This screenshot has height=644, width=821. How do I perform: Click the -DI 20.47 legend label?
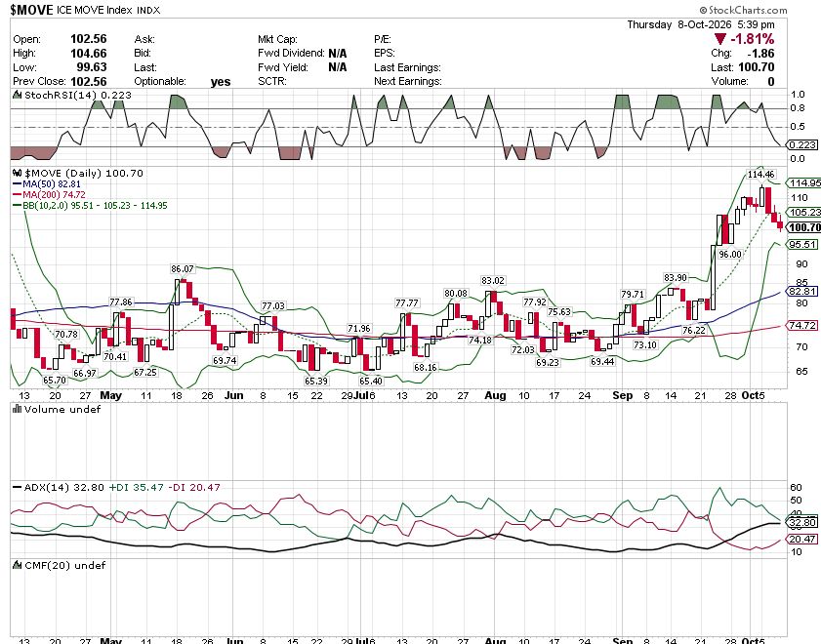pyautogui.click(x=193, y=488)
